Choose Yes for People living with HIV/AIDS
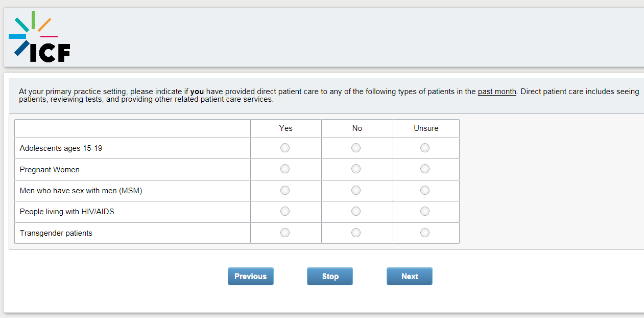The image size is (644, 318). point(285,211)
